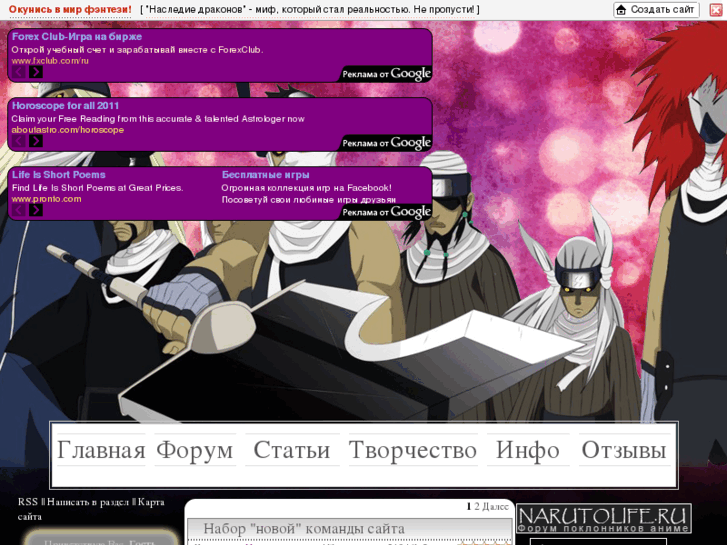727x545 pixels.
Task: Go to page 2 in pagination
Action: pyautogui.click(x=477, y=507)
